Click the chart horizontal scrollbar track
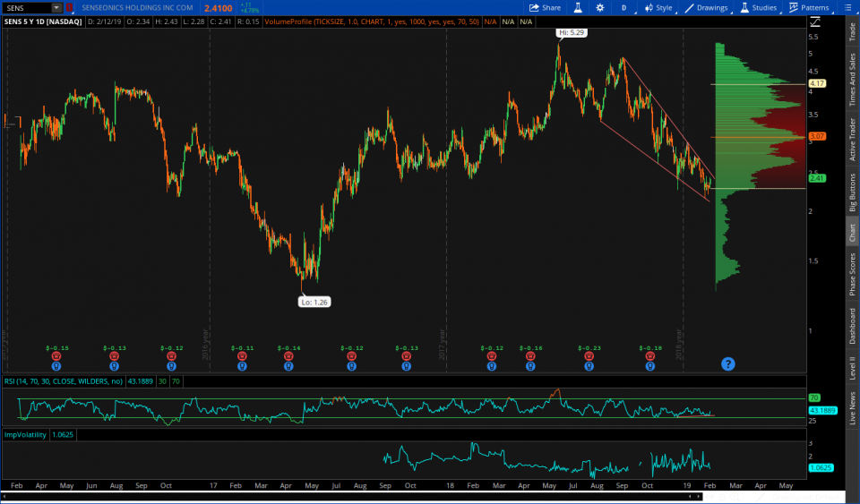The height and width of the screenshot is (504, 860). click(351, 496)
